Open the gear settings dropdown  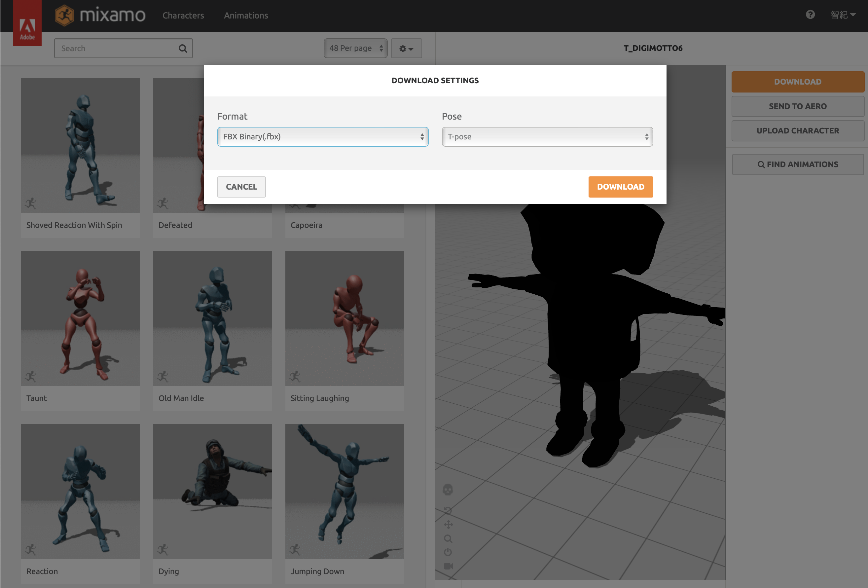pos(406,48)
